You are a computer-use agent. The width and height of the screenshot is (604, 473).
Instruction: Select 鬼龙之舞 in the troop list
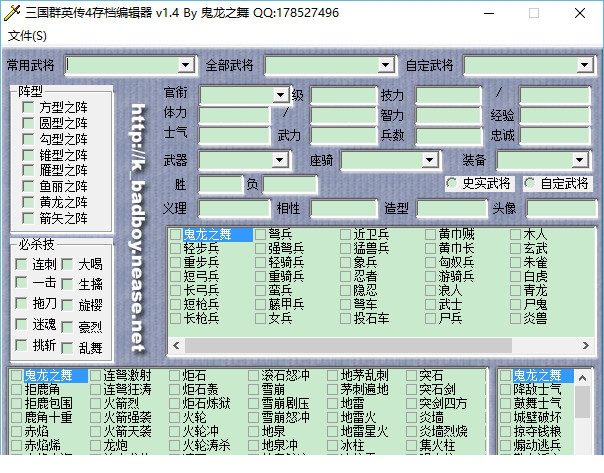217,234
